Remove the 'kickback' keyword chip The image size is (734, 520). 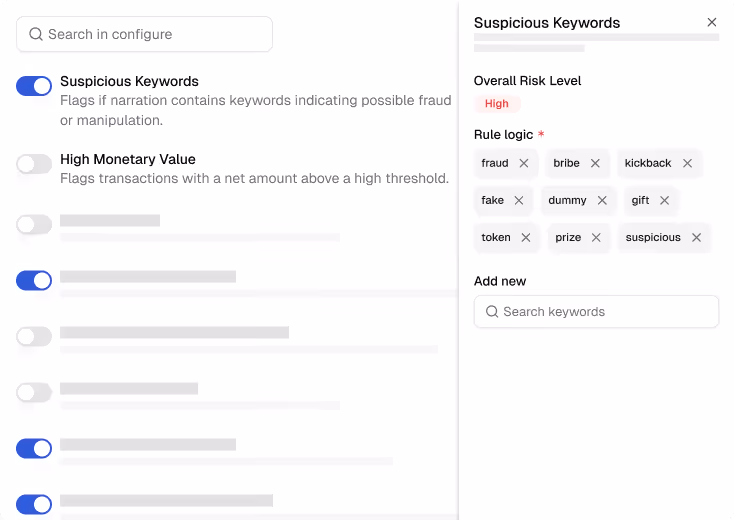pos(687,163)
